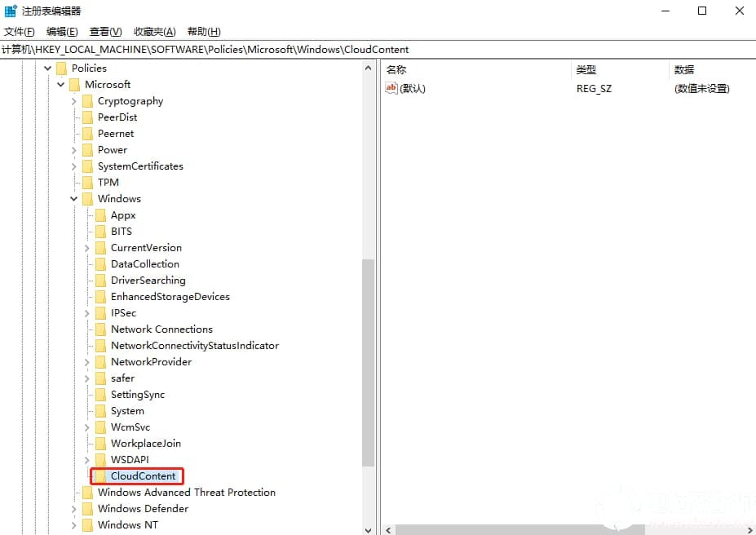Select the Windows NT key label
756x535 pixels.
pyautogui.click(x=128, y=525)
